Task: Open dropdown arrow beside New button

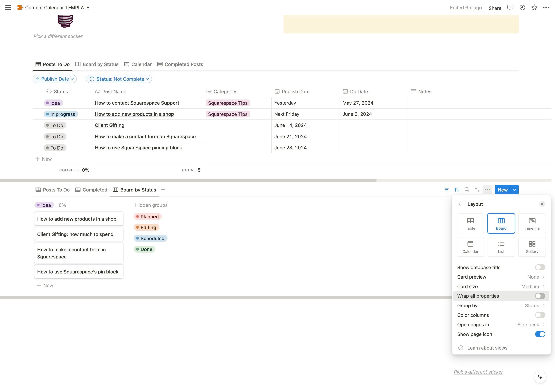Action: click(x=515, y=190)
